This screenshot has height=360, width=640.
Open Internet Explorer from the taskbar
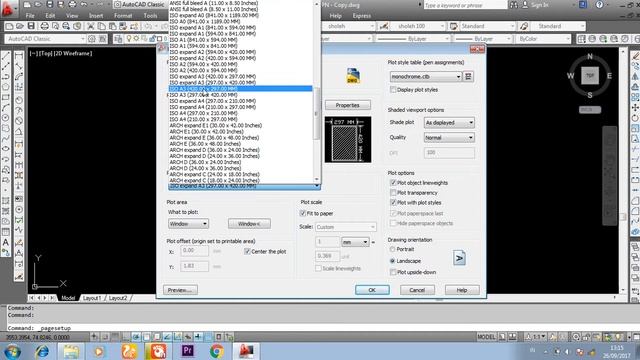(42, 351)
